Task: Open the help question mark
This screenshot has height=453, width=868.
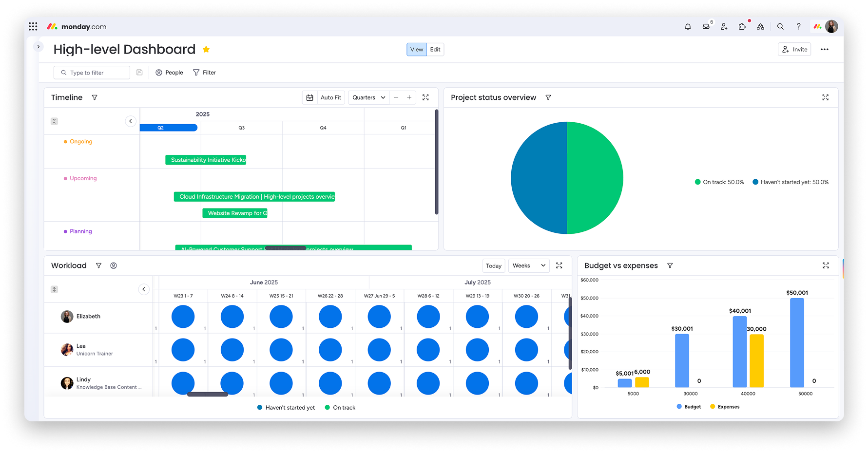Action: pos(798,26)
